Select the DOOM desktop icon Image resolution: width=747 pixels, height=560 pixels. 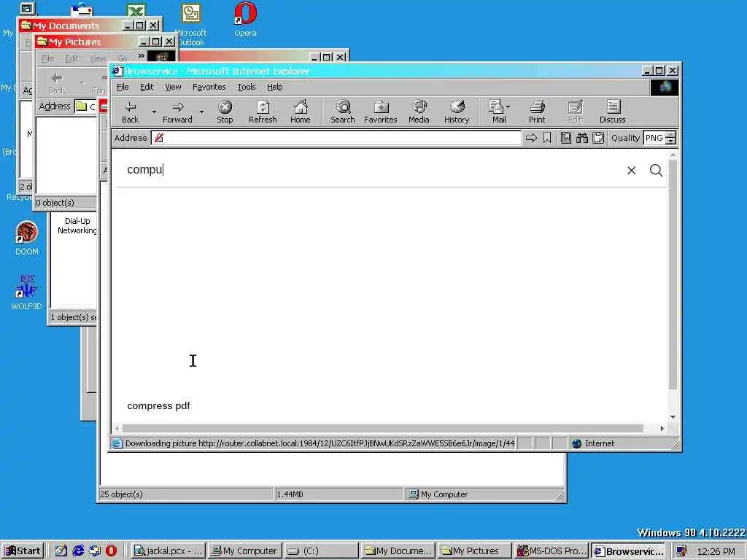pos(27,239)
